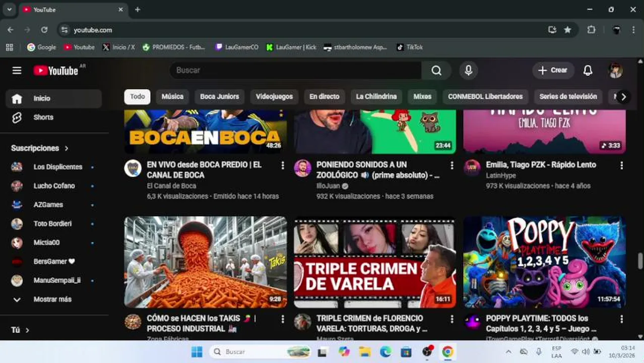The height and width of the screenshot is (363, 644).
Task: Click the Crear button
Action: (553, 71)
